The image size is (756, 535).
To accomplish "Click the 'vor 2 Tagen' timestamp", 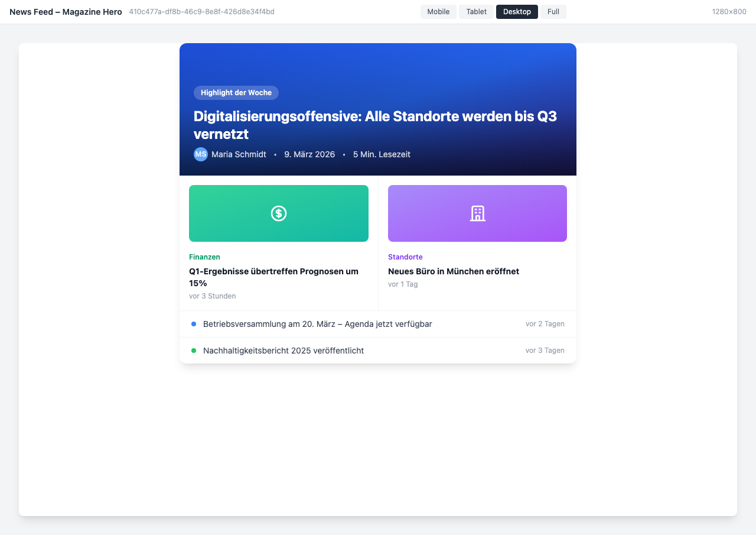I will click(x=545, y=324).
